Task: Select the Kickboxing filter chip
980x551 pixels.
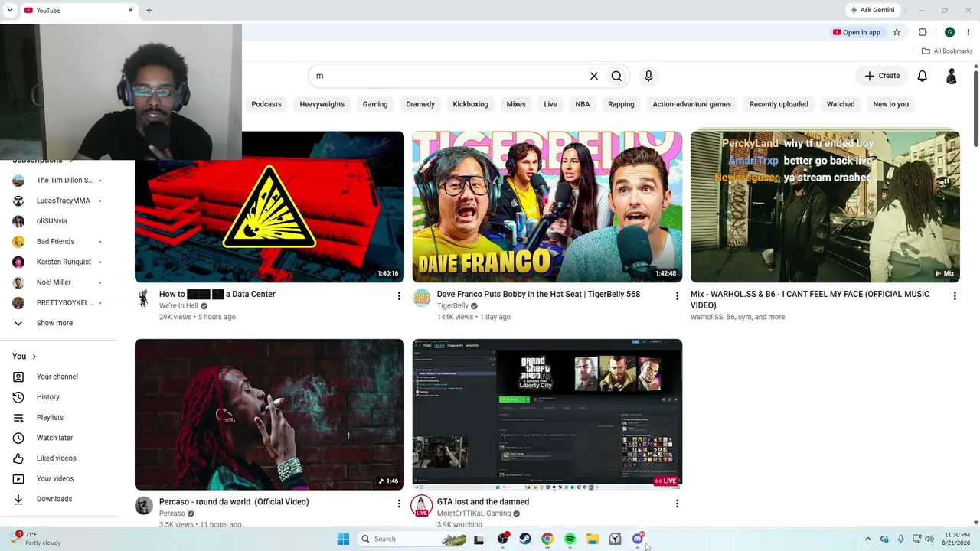Action: pyautogui.click(x=470, y=104)
